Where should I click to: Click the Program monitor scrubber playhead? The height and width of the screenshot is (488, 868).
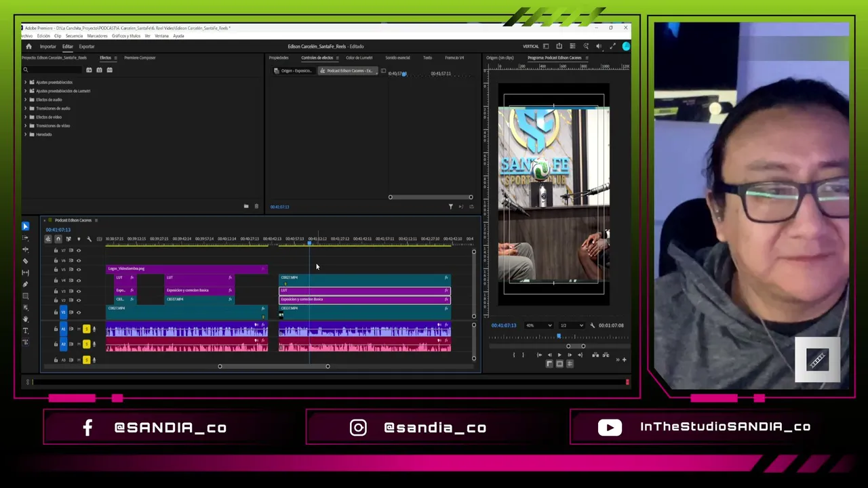pyautogui.click(x=559, y=336)
